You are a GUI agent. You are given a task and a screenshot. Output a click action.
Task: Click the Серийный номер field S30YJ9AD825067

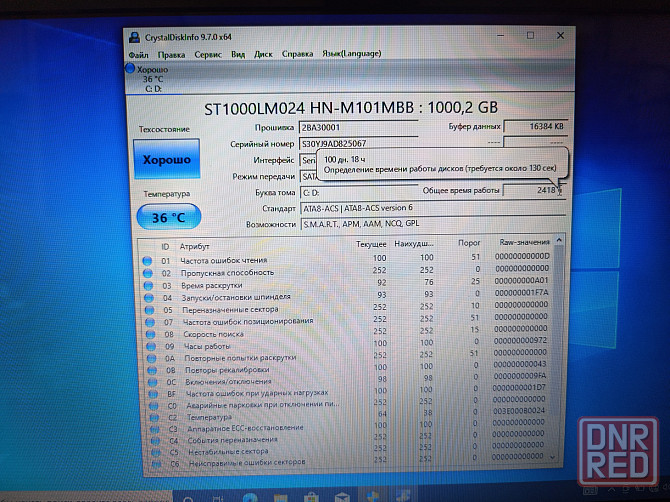(358, 144)
